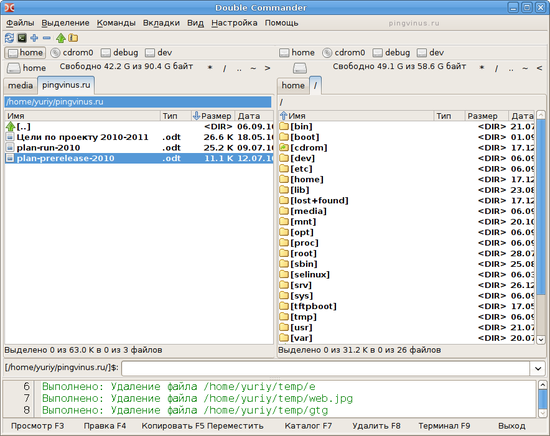Click Каталог F7 button
This screenshot has width=550, height=436.
click(308, 426)
